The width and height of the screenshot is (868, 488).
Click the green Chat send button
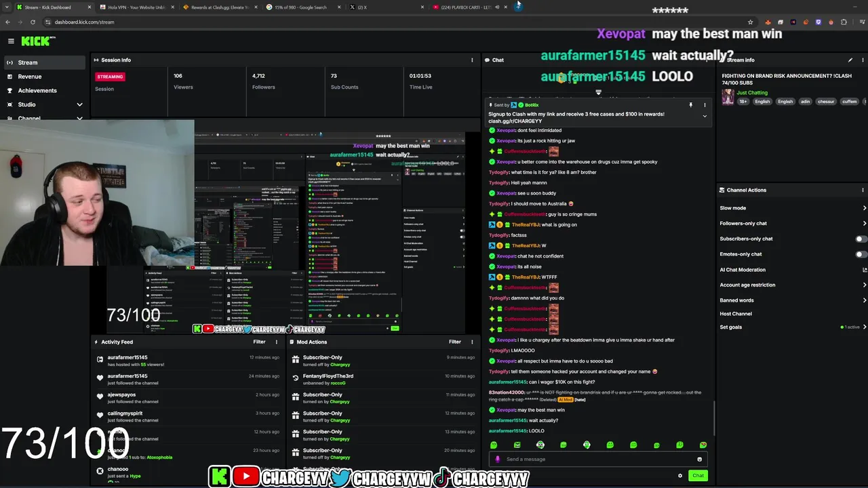[698, 476]
